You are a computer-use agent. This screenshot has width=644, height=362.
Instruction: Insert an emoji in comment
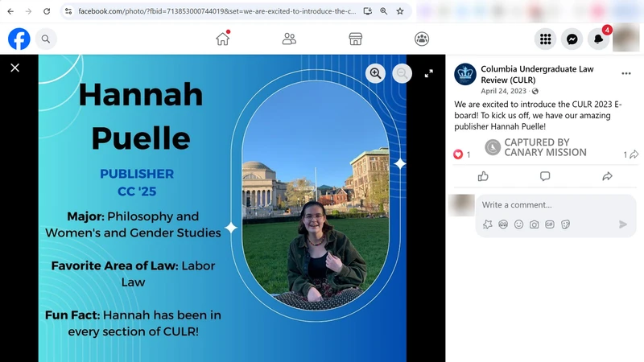tap(518, 224)
